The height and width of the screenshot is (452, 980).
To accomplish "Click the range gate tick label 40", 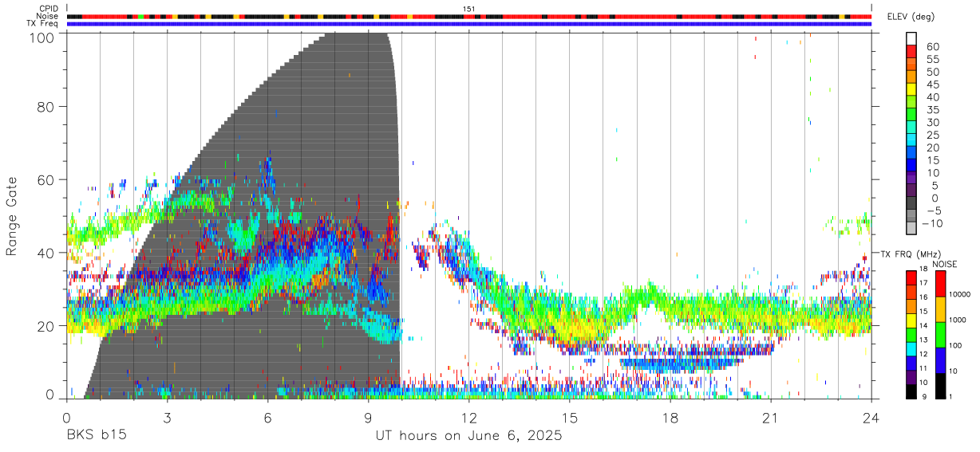I will pos(48,253).
